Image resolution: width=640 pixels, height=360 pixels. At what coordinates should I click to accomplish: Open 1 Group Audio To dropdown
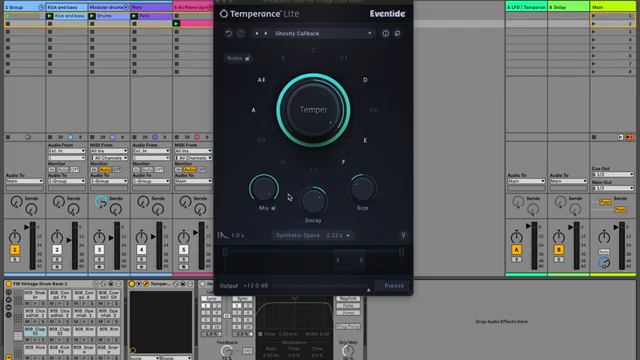pyautogui.click(x=24, y=181)
